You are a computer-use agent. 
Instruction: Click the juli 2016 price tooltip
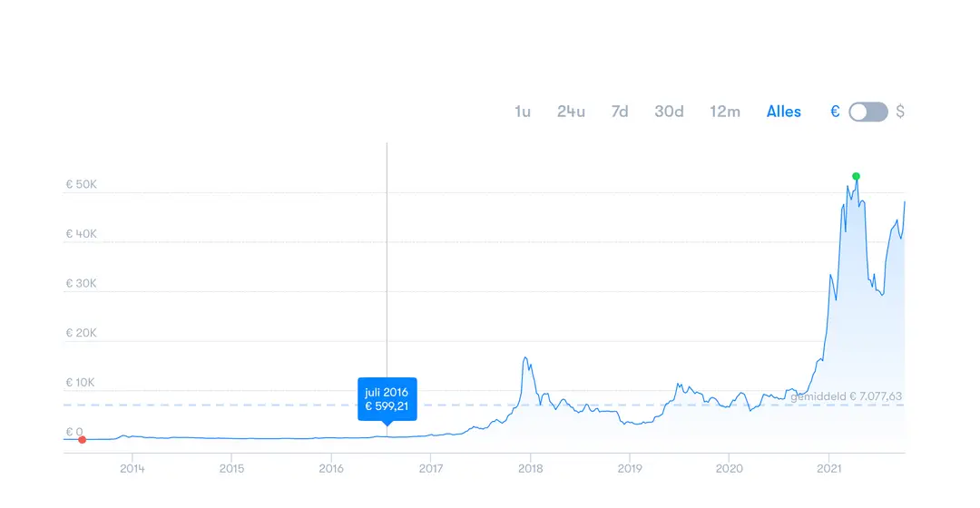point(387,399)
